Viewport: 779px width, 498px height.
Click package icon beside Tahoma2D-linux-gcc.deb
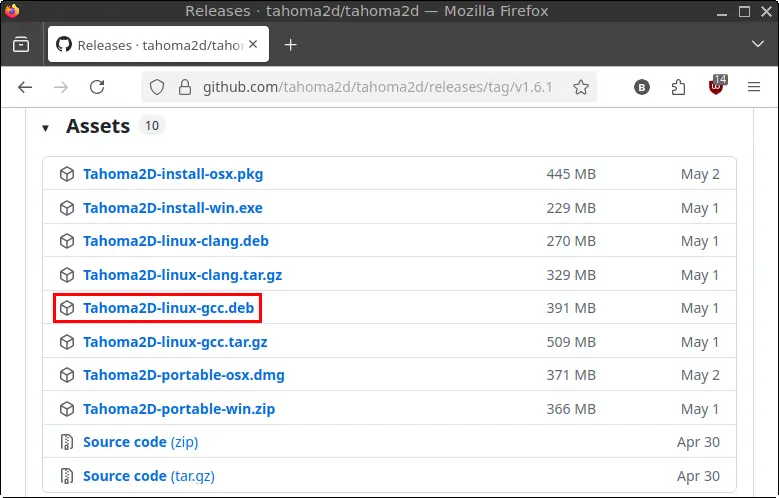coord(67,308)
